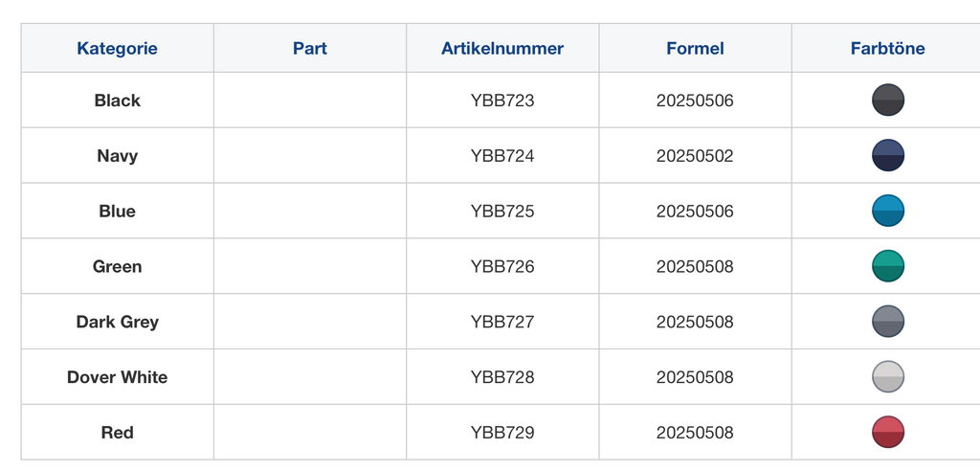The image size is (980, 471).
Task: Pick the Red color swatch circle
Action: click(x=888, y=433)
